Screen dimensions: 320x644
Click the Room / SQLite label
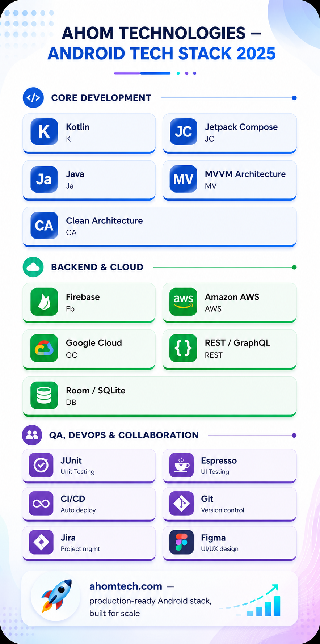click(x=96, y=391)
